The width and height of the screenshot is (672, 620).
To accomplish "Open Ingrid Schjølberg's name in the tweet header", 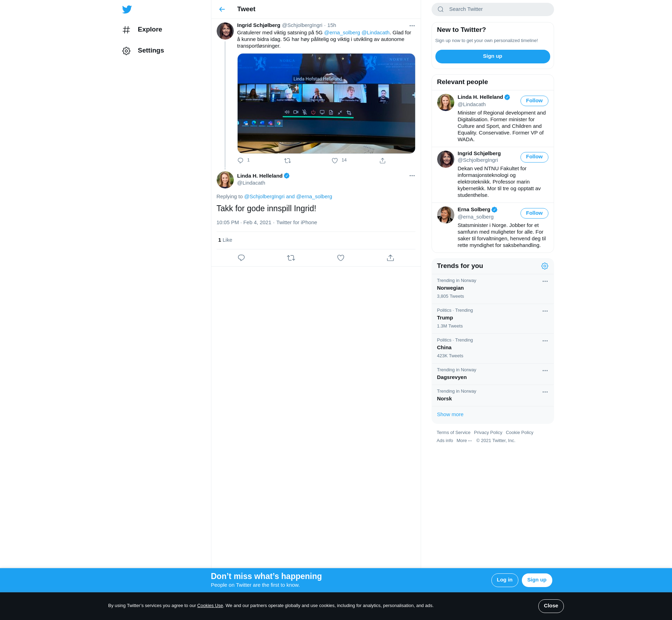I will [x=259, y=25].
